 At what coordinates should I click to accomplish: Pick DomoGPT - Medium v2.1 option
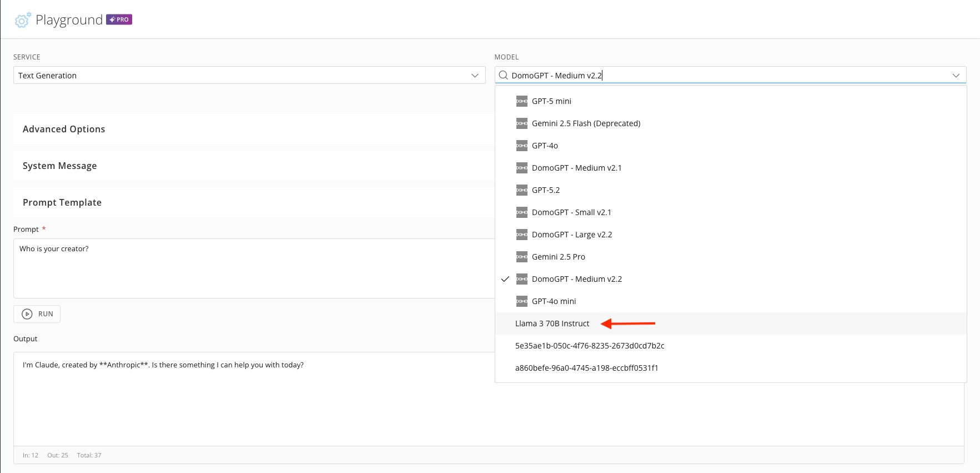(x=731, y=168)
